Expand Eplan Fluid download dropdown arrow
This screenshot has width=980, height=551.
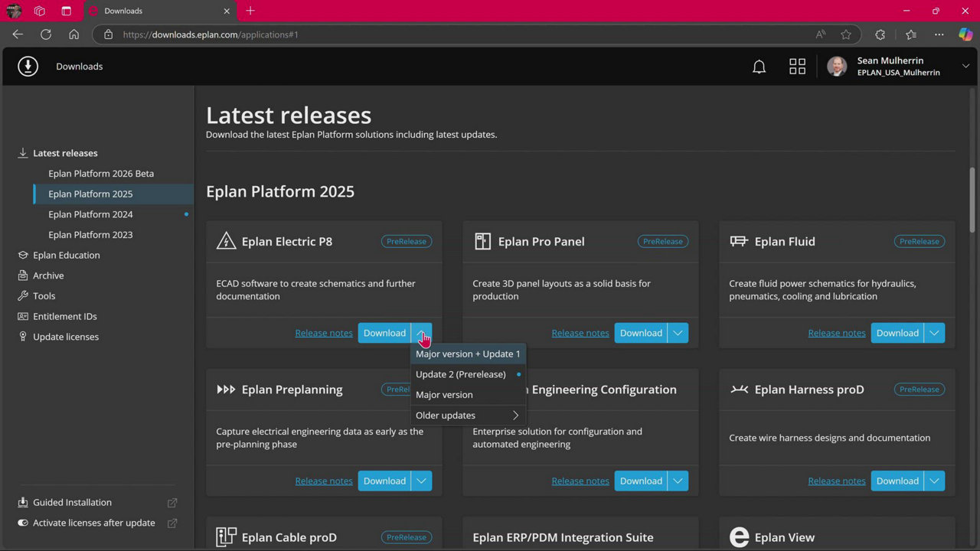pos(934,333)
